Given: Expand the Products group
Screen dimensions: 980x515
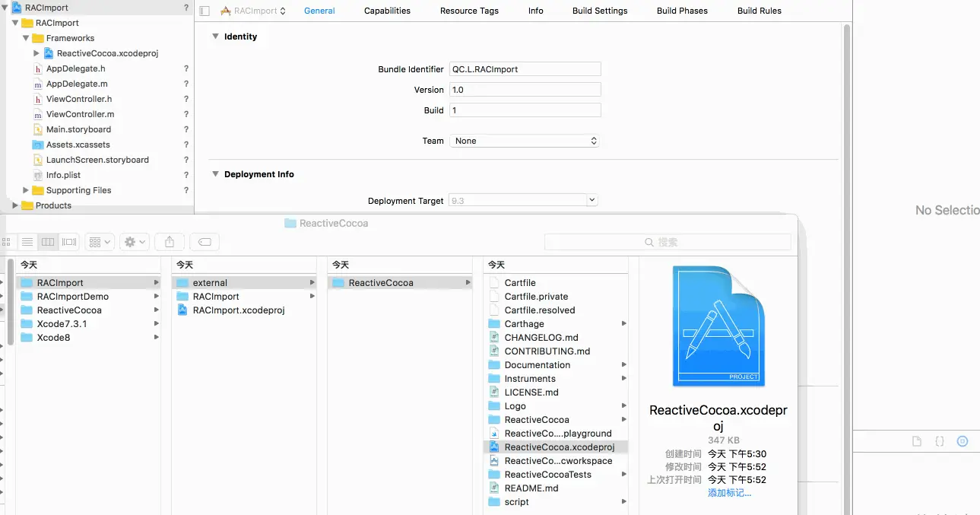Looking at the screenshot, I should (15, 205).
